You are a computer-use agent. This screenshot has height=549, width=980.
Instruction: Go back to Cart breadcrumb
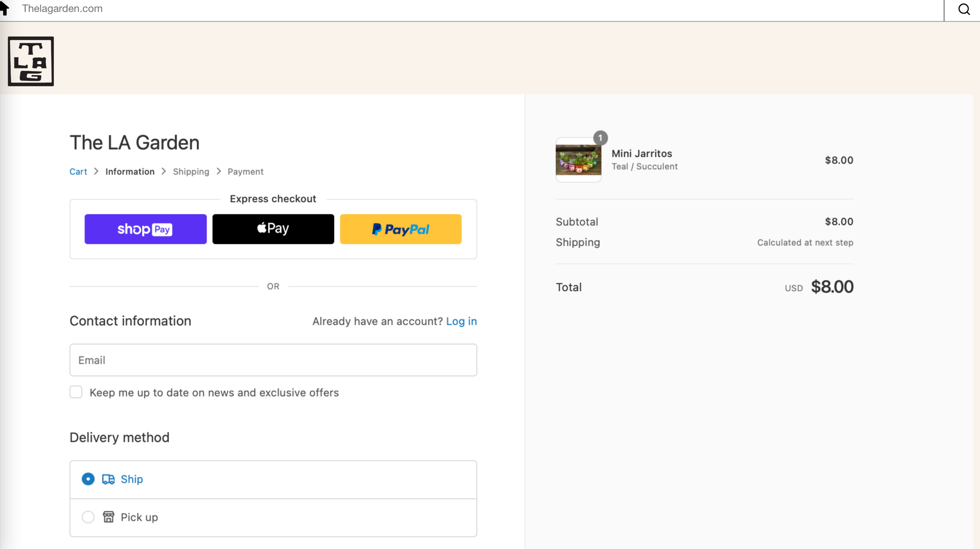click(x=78, y=172)
